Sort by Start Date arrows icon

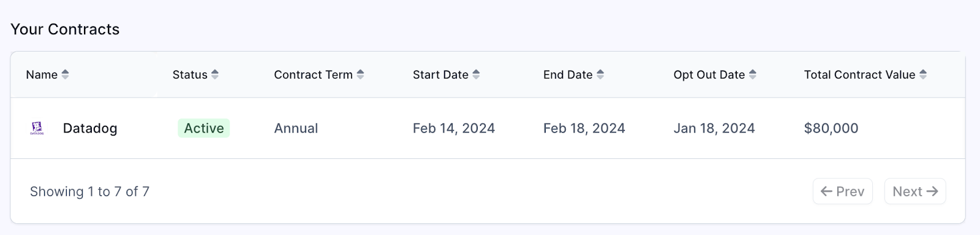click(x=476, y=74)
